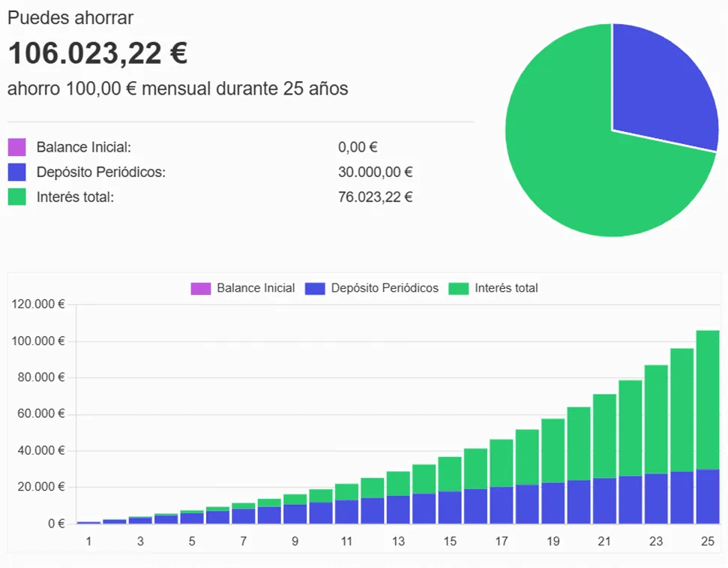Toggle Balance Inicial series in chart legend
The height and width of the screenshot is (568, 728).
click(x=243, y=288)
